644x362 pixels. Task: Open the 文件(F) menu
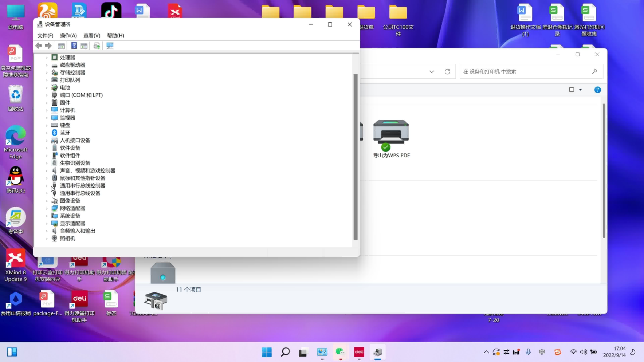[x=45, y=36]
